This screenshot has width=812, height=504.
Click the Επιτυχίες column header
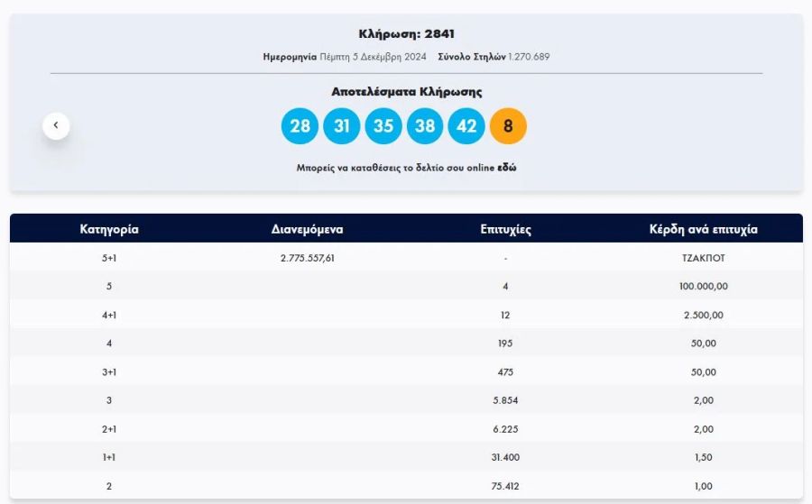[x=505, y=229]
